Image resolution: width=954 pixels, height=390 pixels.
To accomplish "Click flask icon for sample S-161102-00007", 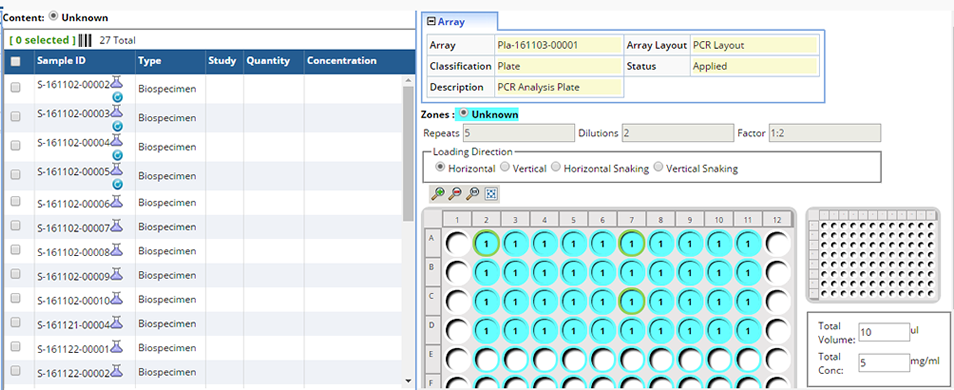I will [117, 225].
